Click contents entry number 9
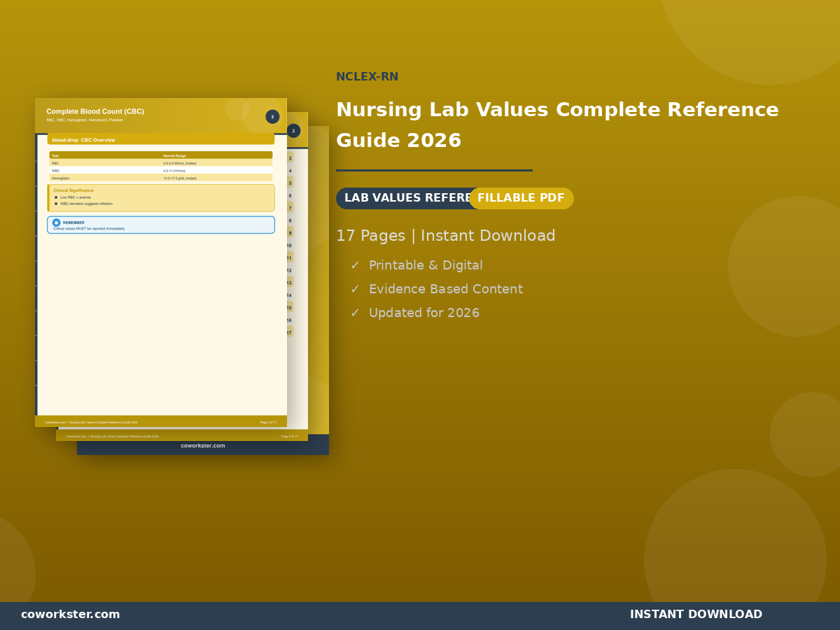This screenshot has height=630, width=840. (290, 233)
